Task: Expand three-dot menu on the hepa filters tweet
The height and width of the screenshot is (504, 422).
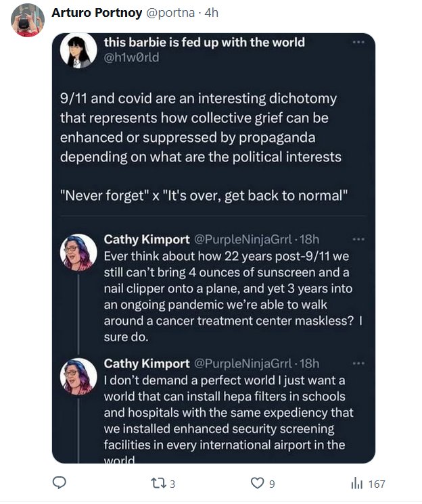Action: (x=358, y=363)
